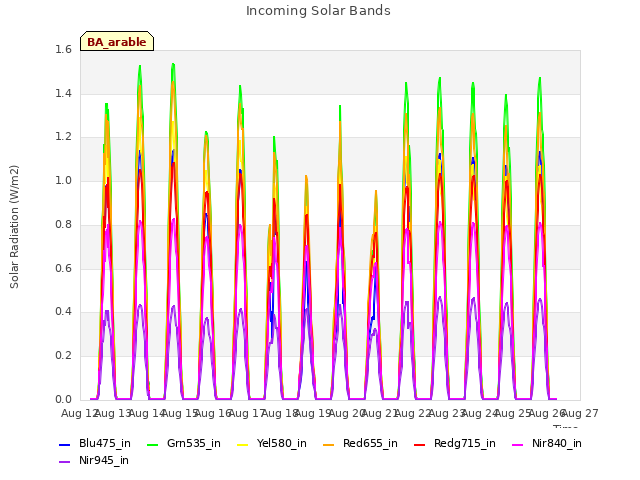Image resolution: width=640 pixels, height=480 pixels.
Task: Click the Nir840_in legend label
Action: point(557,443)
